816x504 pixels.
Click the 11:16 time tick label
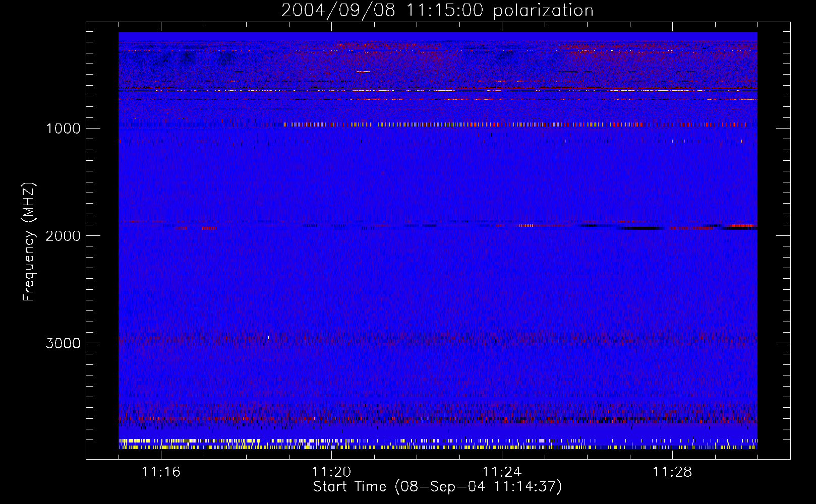click(161, 472)
